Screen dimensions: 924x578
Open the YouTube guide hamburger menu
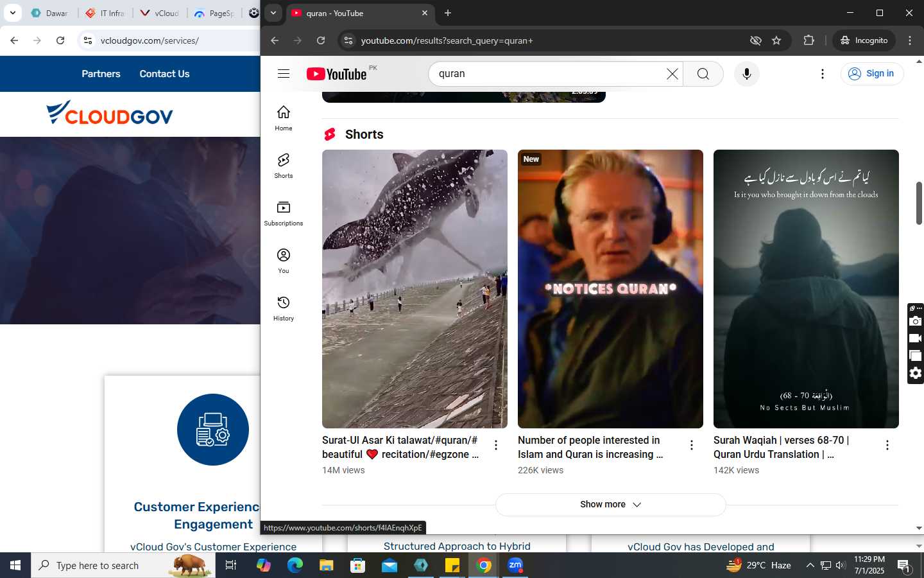click(x=284, y=74)
